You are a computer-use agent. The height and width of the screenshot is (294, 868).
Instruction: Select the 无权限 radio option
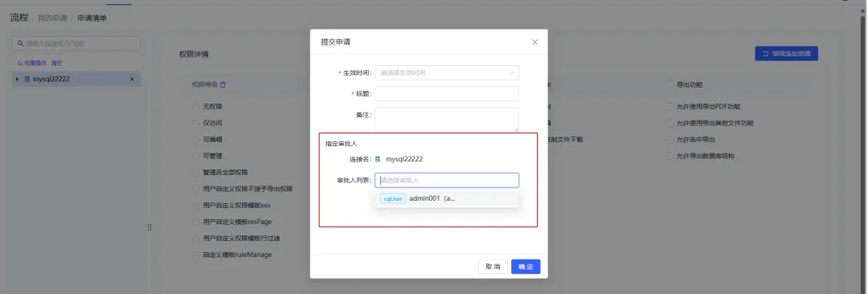[194, 106]
